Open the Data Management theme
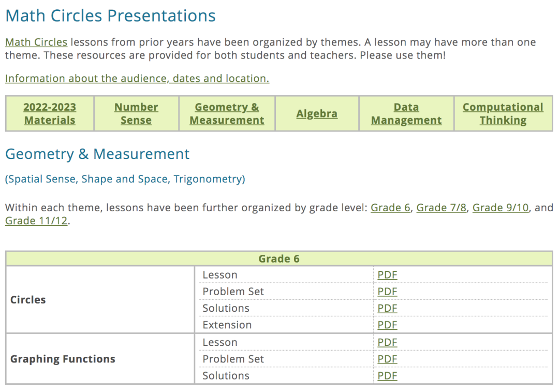This screenshot has width=559, height=392. 406,113
